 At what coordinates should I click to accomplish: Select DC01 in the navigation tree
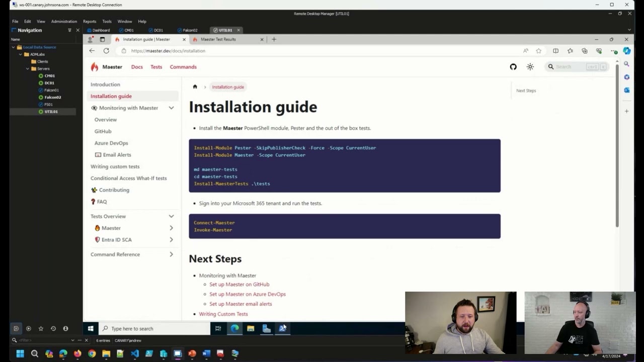pyautogui.click(x=49, y=83)
